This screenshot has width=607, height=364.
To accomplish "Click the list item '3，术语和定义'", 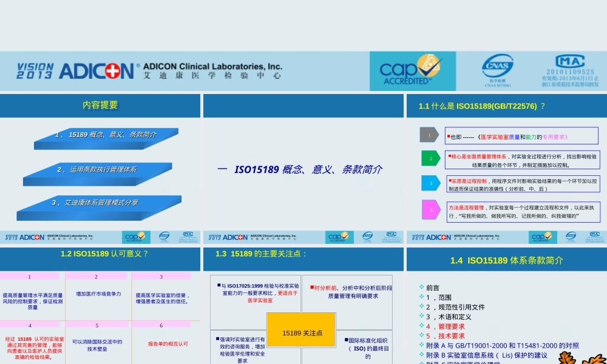I will (449, 317).
